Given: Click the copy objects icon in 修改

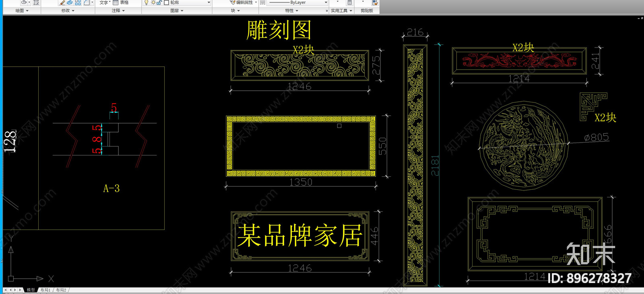Looking at the screenshot, I should tap(70, 2).
